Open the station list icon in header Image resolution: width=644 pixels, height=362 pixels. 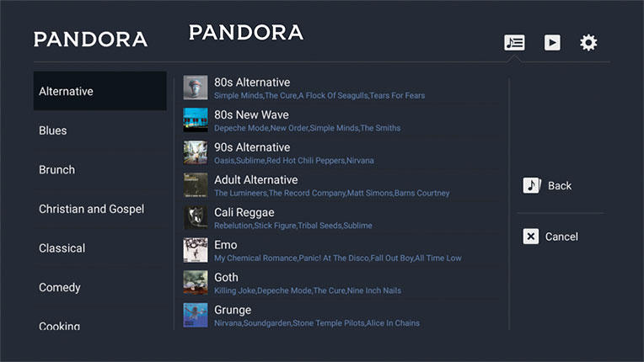tap(514, 42)
